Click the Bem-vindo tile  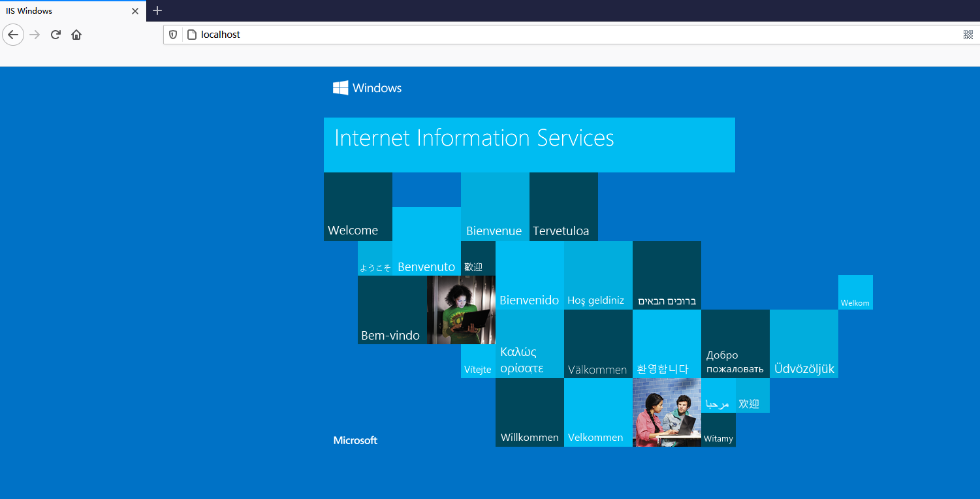pos(392,310)
